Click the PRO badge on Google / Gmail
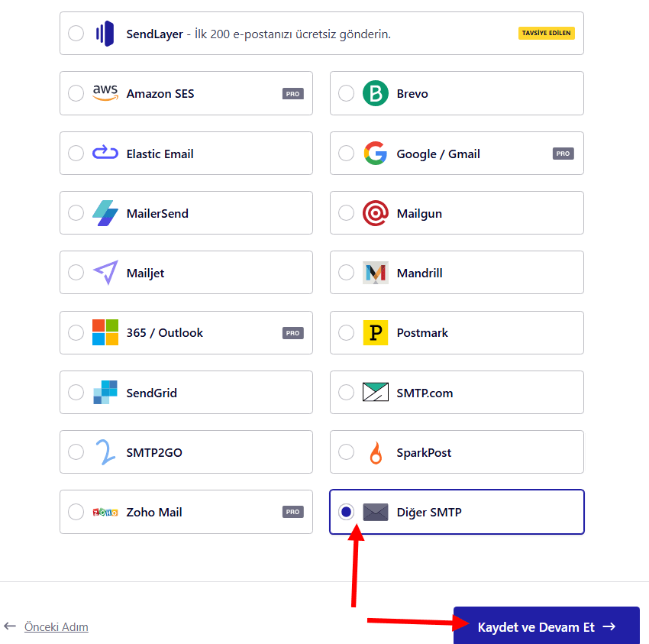 (563, 153)
